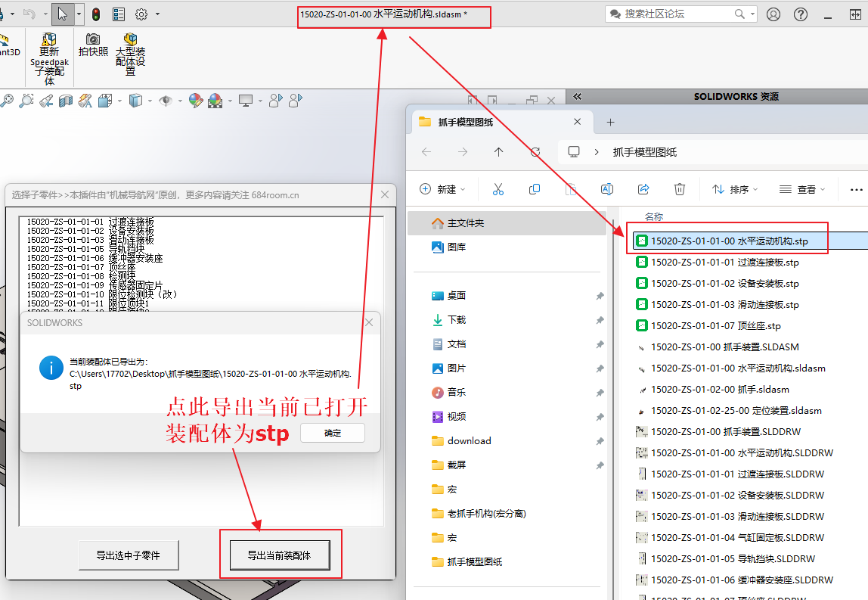Click the delete trash icon in Explorer

tap(680, 189)
